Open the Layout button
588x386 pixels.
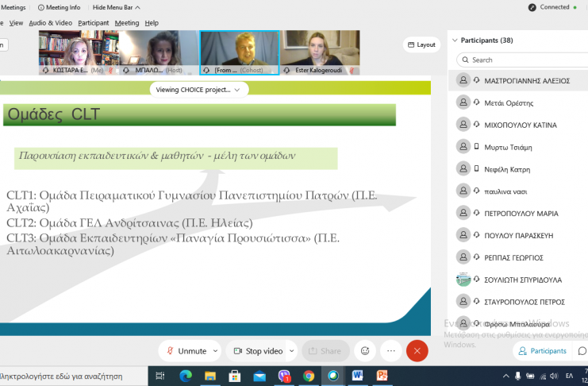coord(421,44)
